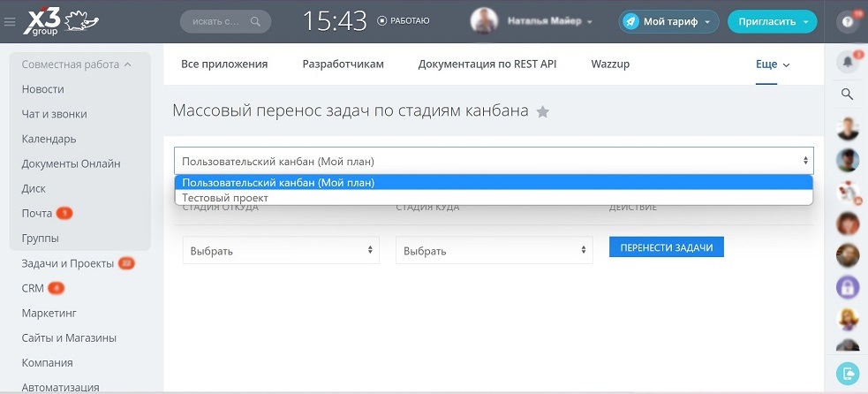Click the rocket icon in Мой тариф

(630, 21)
